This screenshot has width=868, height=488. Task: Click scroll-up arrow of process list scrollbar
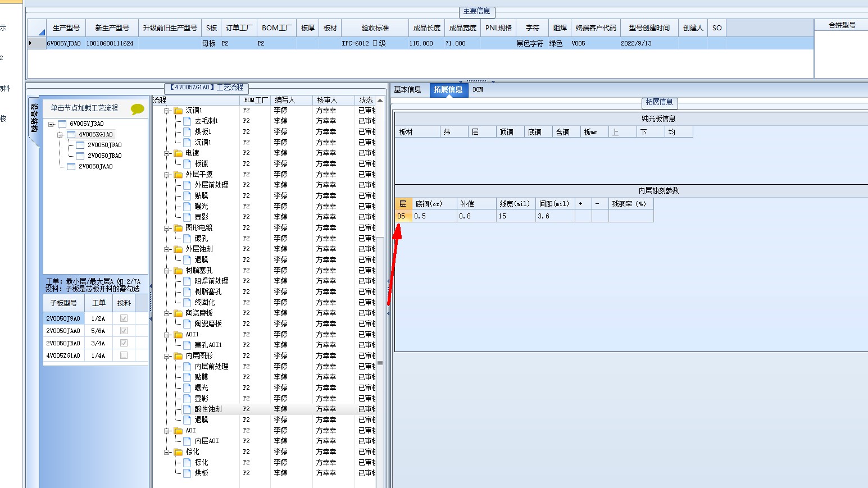(380, 101)
